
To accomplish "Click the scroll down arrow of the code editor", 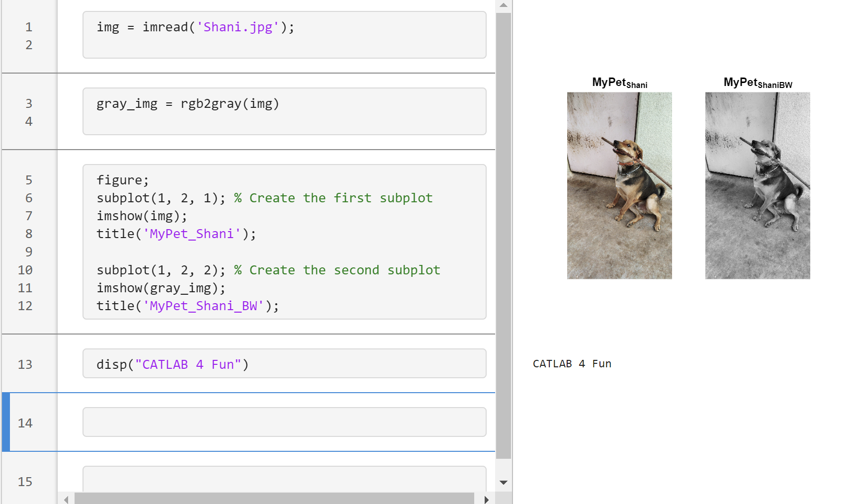I will point(504,482).
